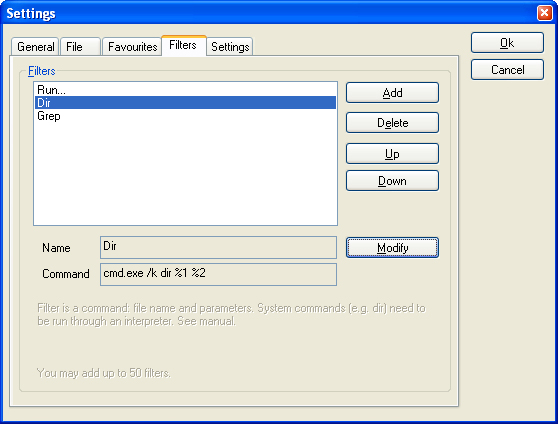558x424 pixels.
Task: Close the Settings window with X
Action: pyautogui.click(x=544, y=13)
